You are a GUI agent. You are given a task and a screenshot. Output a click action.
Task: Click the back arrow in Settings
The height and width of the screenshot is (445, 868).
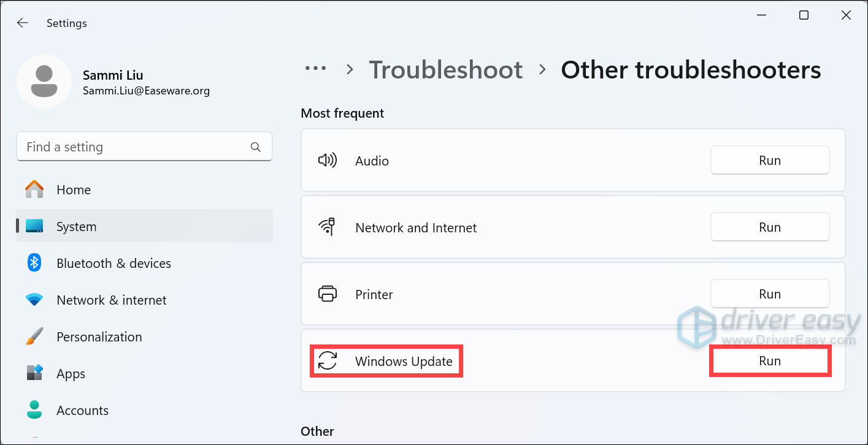click(x=23, y=23)
